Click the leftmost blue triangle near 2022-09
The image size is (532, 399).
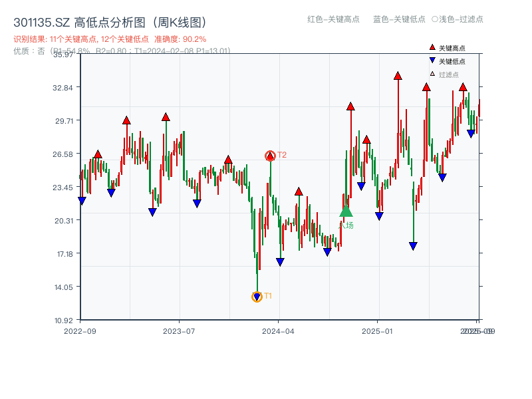(x=82, y=201)
